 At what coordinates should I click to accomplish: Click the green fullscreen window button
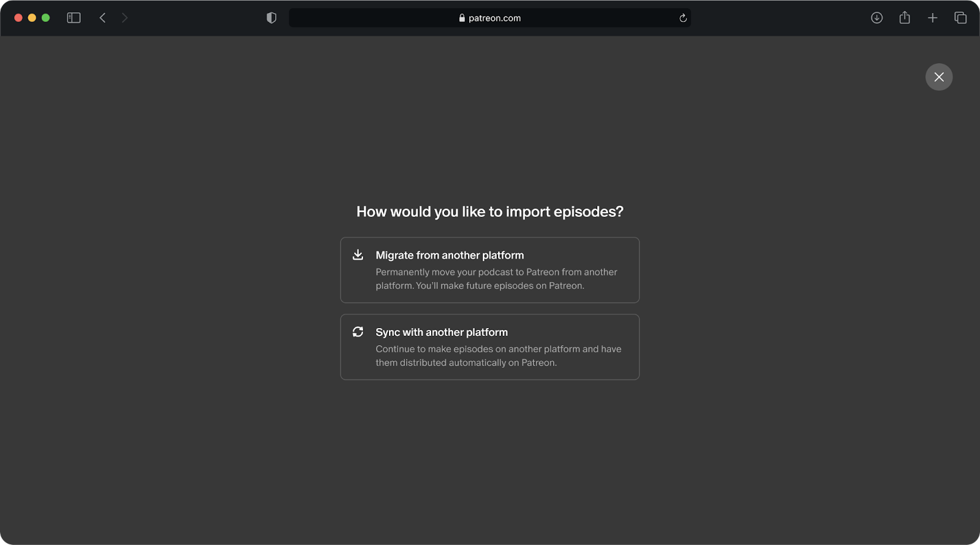click(45, 18)
